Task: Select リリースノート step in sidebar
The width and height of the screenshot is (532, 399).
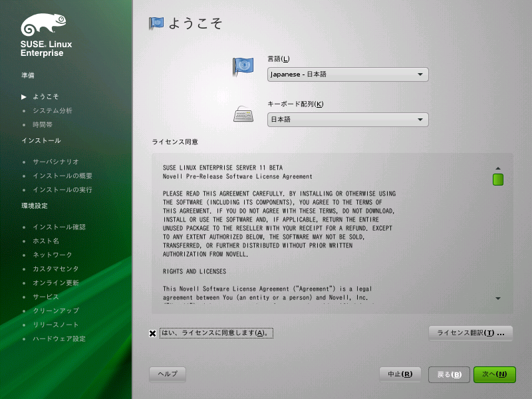Action: [56, 325]
